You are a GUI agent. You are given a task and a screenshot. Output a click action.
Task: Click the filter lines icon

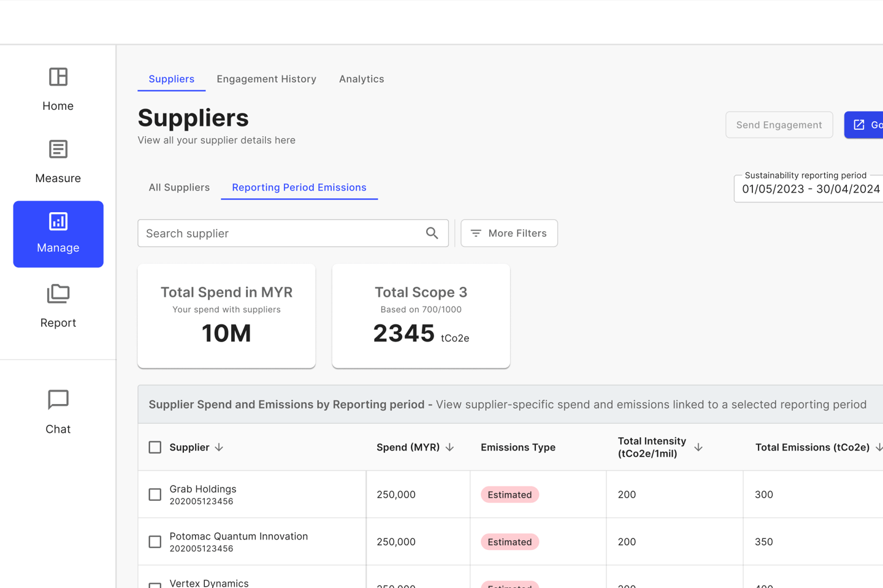pyautogui.click(x=476, y=233)
